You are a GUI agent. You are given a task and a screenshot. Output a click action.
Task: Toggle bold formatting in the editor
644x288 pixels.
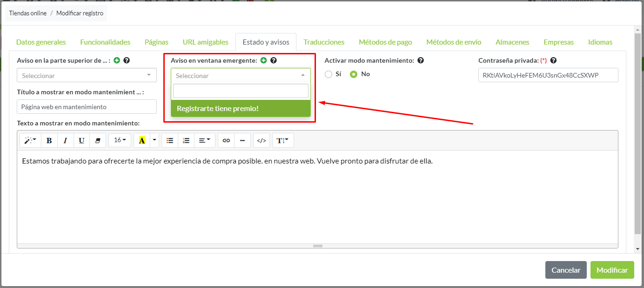point(49,140)
